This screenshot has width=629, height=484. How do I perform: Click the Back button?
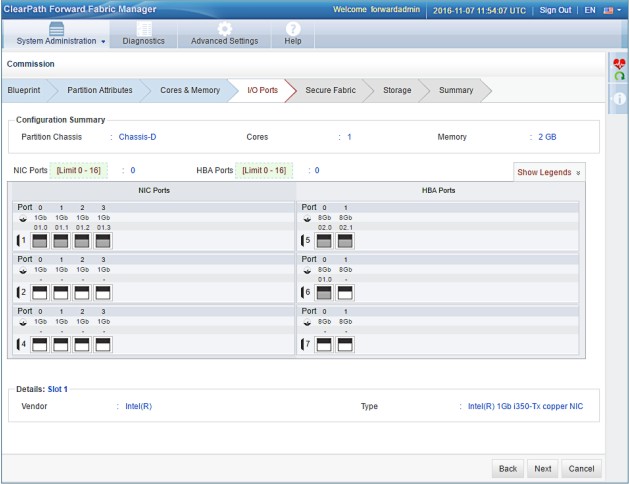pos(508,468)
